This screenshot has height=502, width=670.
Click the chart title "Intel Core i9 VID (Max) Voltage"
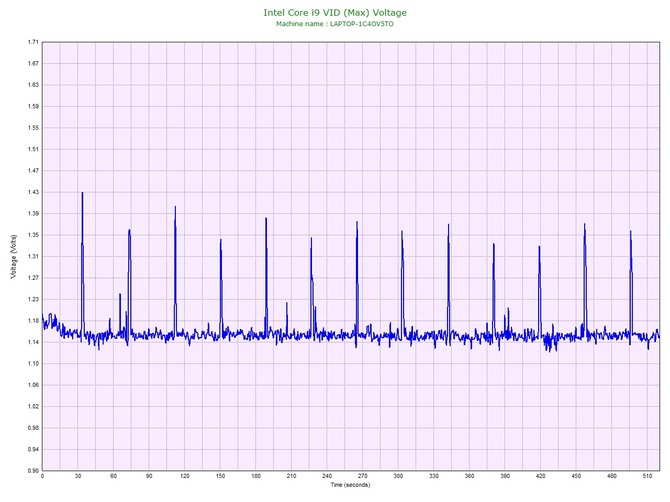pos(335,13)
